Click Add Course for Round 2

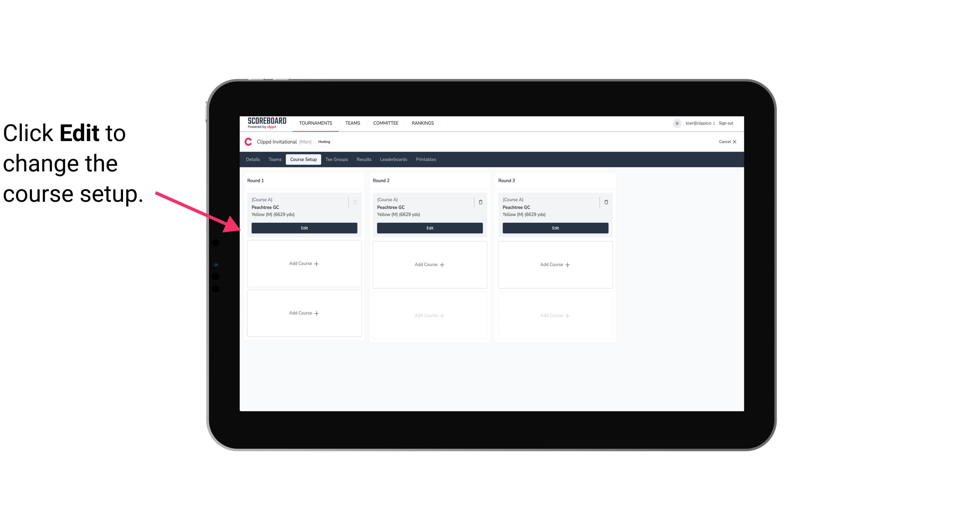(x=430, y=264)
